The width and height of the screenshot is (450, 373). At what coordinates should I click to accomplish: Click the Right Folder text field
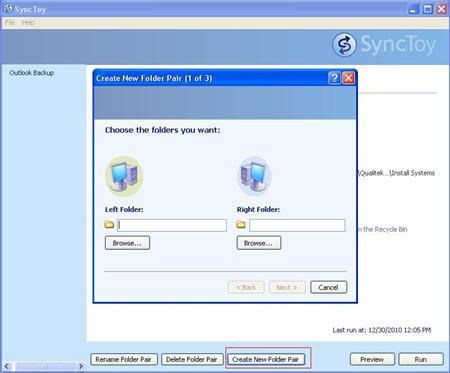pyautogui.click(x=297, y=225)
